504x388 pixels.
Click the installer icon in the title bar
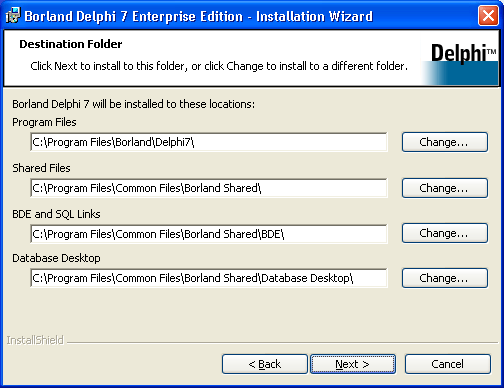pos(13,16)
